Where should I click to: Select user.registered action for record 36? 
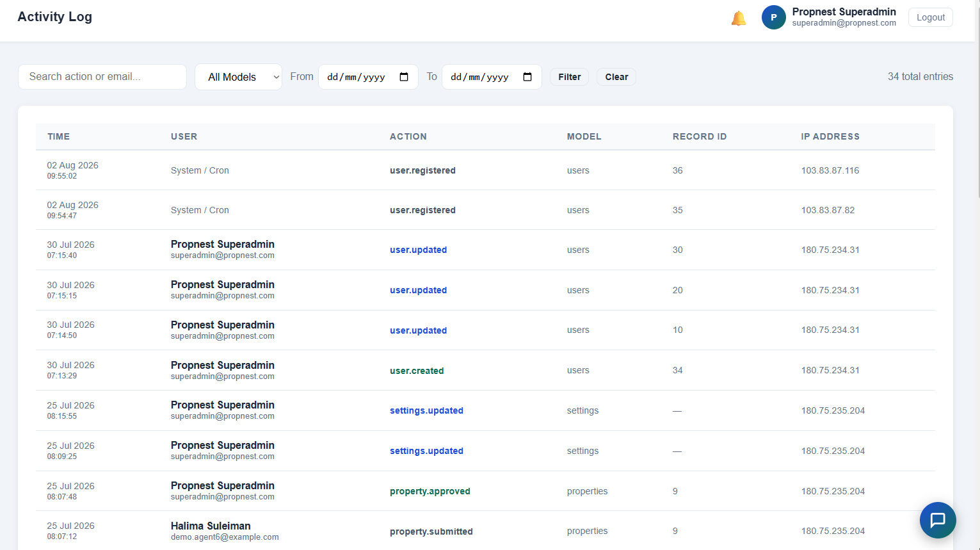[x=423, y=170]
